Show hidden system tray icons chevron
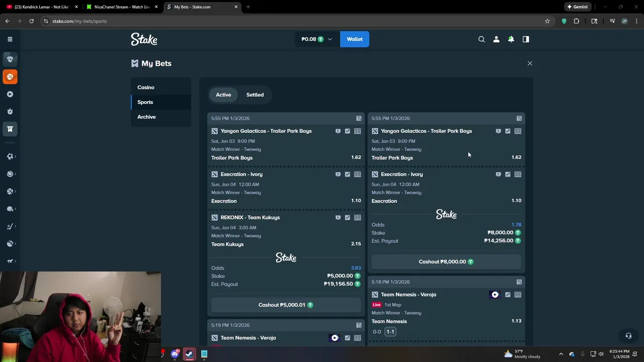This screenshot has width=644, height=362. 561,354
